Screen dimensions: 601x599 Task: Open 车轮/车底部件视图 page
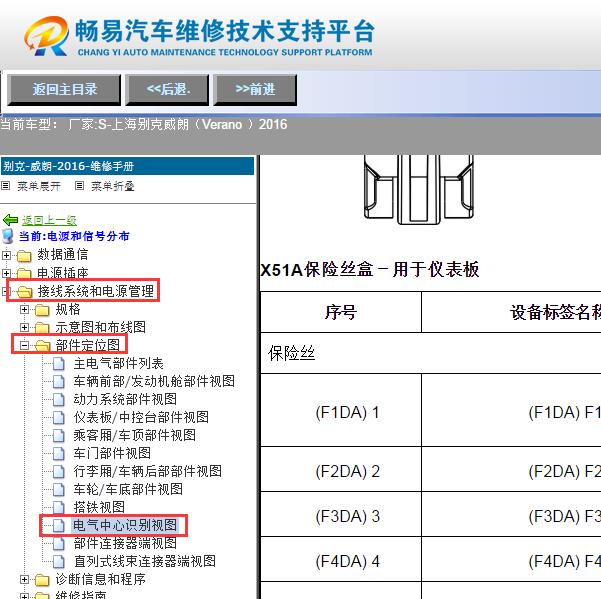point(128,489)
